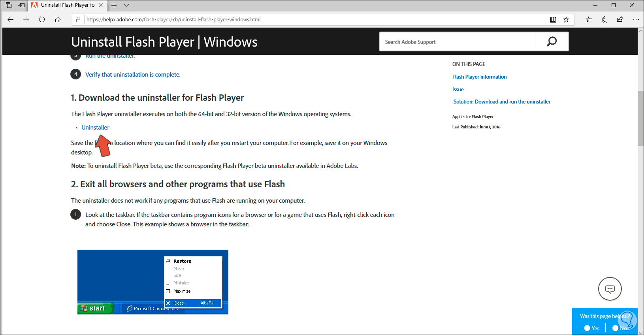
Task: Click the vertical page scrollbar thumb
Action: tap(640, 119)
